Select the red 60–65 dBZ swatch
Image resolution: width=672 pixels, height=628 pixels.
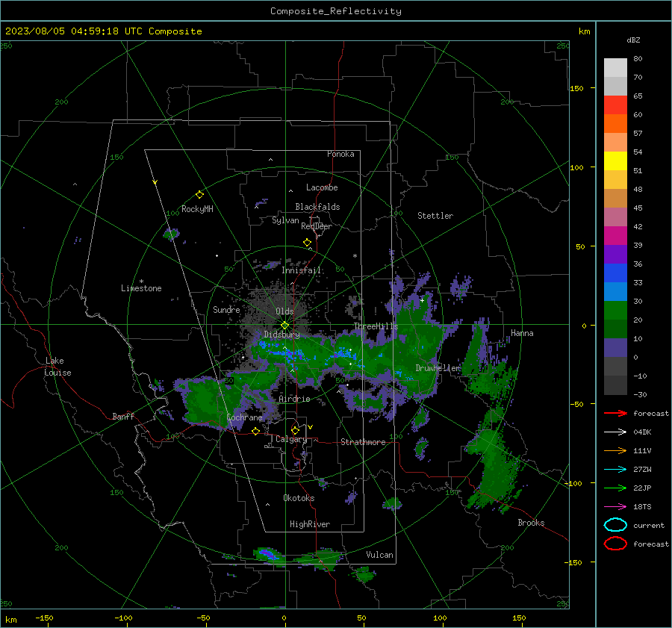point(615,105)
